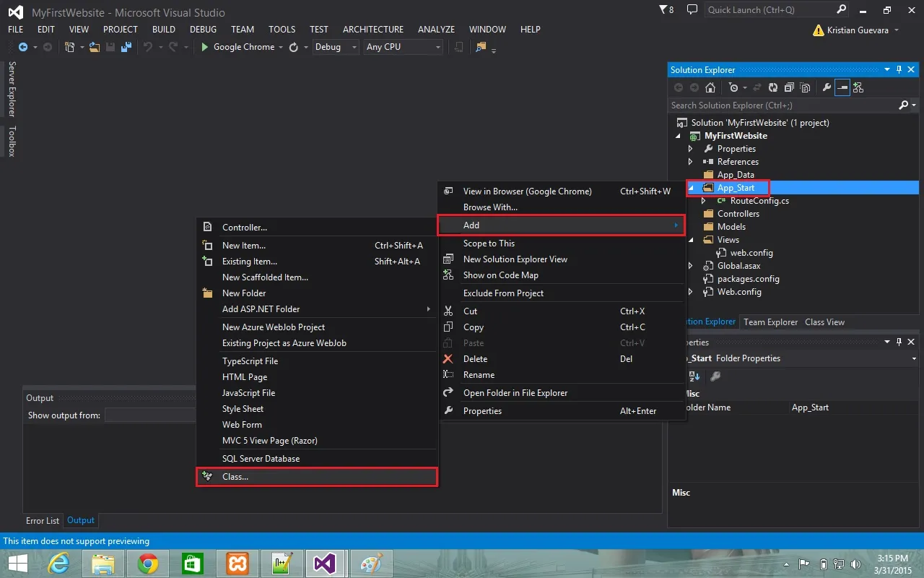Click the Refresh browser icon in toolbar

(x=293, y=47)
